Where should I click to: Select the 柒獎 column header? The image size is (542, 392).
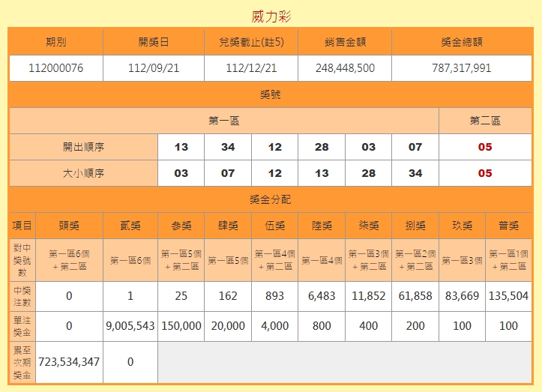(369, 226)
